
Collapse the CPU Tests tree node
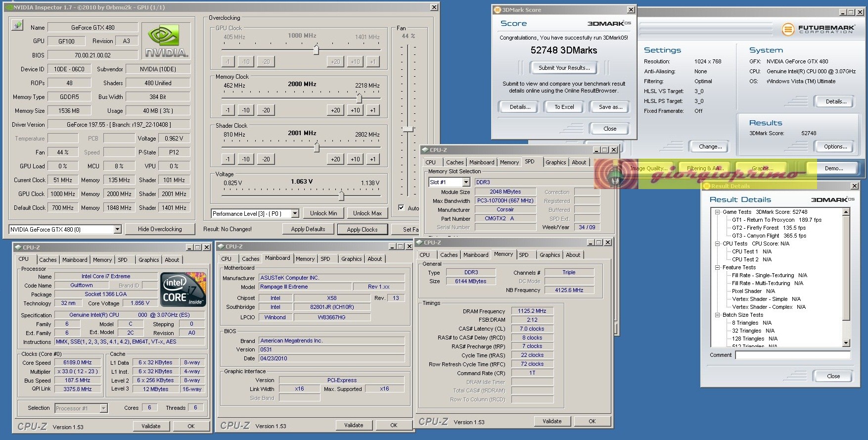[x=717, y=244]
